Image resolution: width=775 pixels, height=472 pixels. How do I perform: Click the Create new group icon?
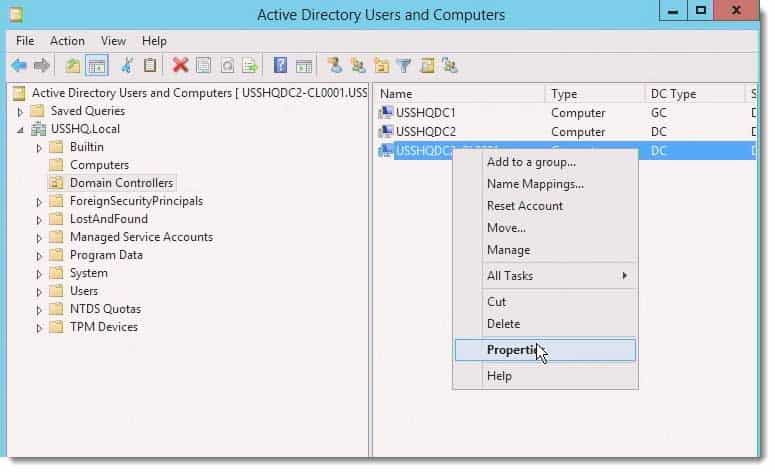pos(358,66)
